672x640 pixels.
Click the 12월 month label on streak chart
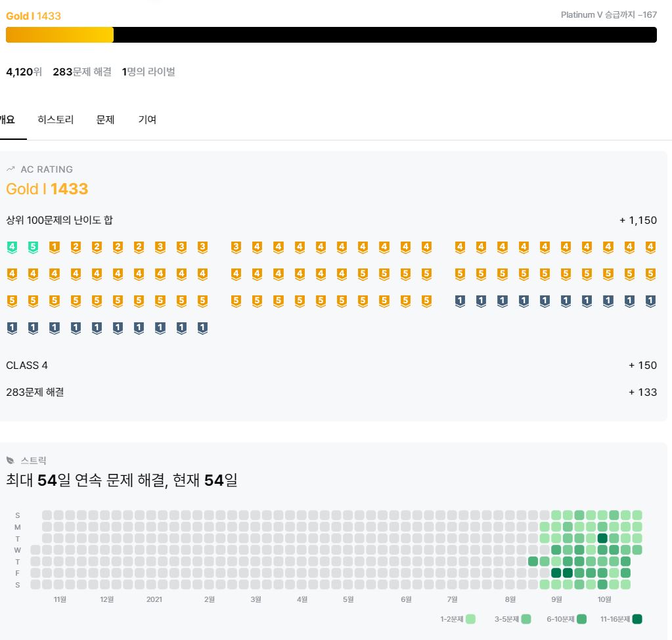(106, 599)
